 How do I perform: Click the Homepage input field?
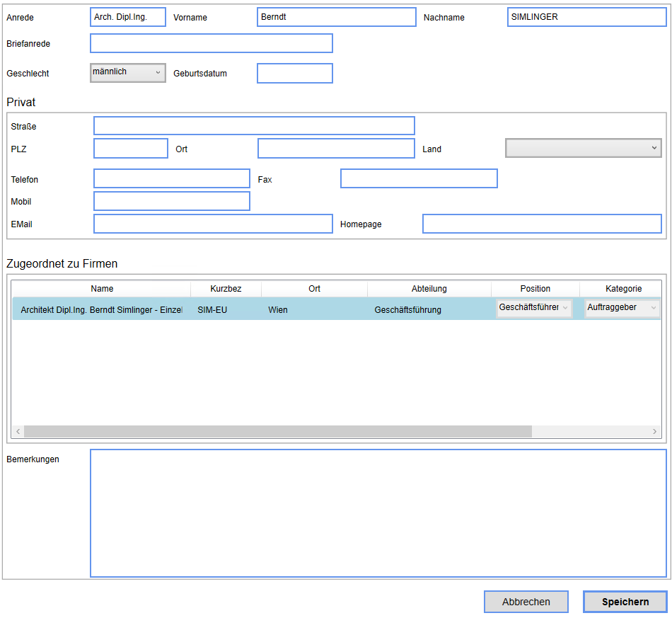click(542, 224)
